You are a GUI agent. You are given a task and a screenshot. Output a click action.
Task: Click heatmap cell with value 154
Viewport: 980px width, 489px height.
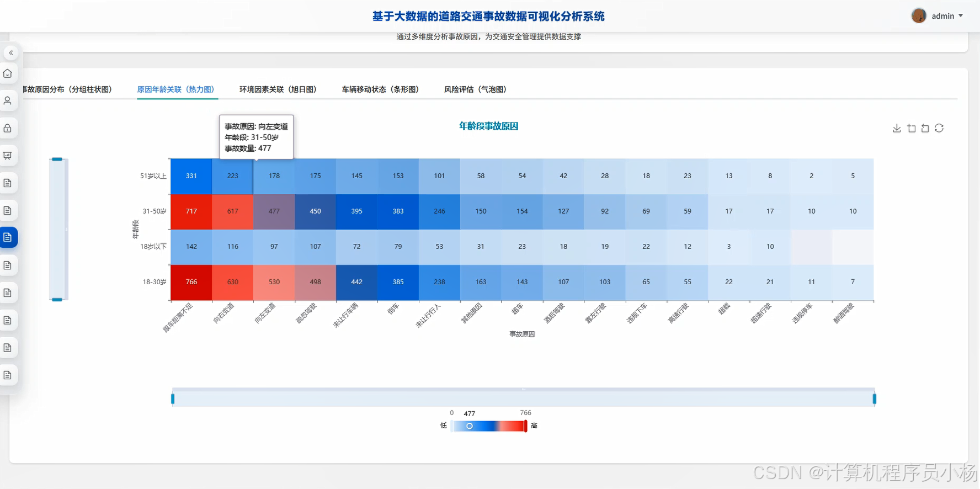coord(522,211)
